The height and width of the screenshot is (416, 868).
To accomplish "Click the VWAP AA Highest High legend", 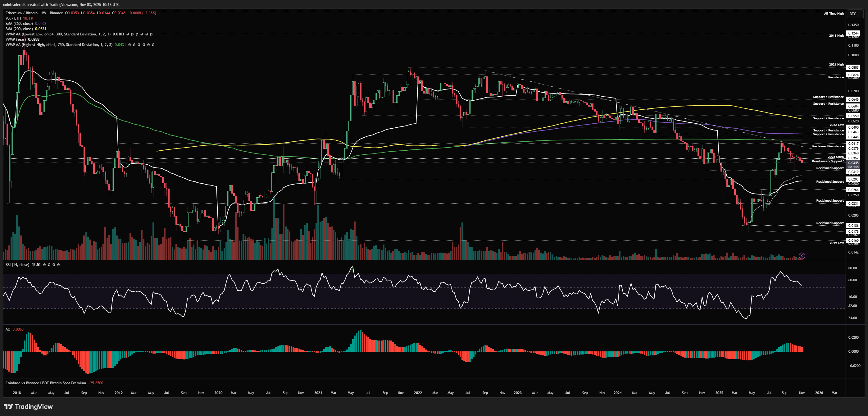I will click(59, 45).
